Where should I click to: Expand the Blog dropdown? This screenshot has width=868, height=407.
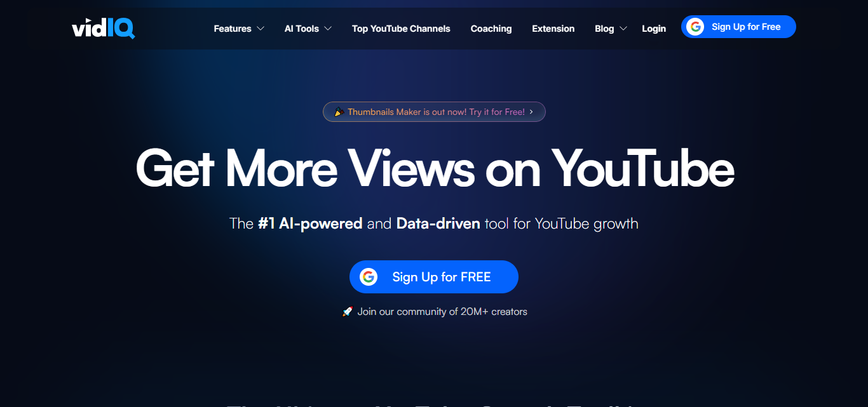[x=611, y=29]
